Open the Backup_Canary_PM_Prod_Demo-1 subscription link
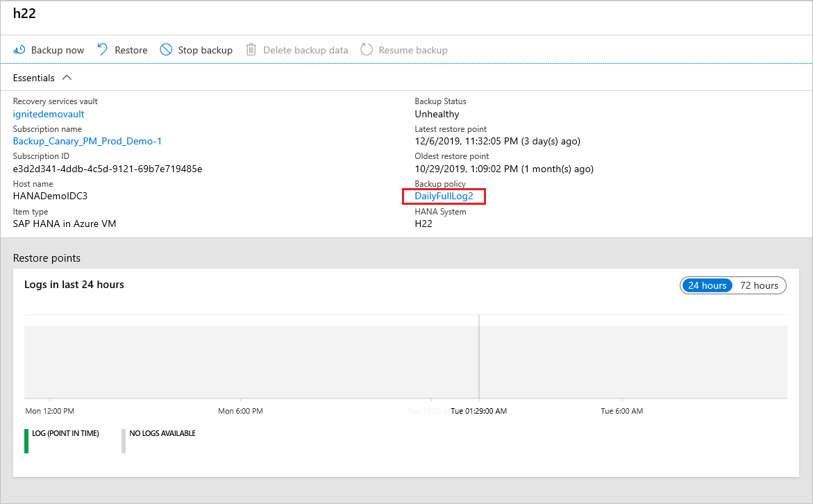Screen dimensions: 813x504 87,141
